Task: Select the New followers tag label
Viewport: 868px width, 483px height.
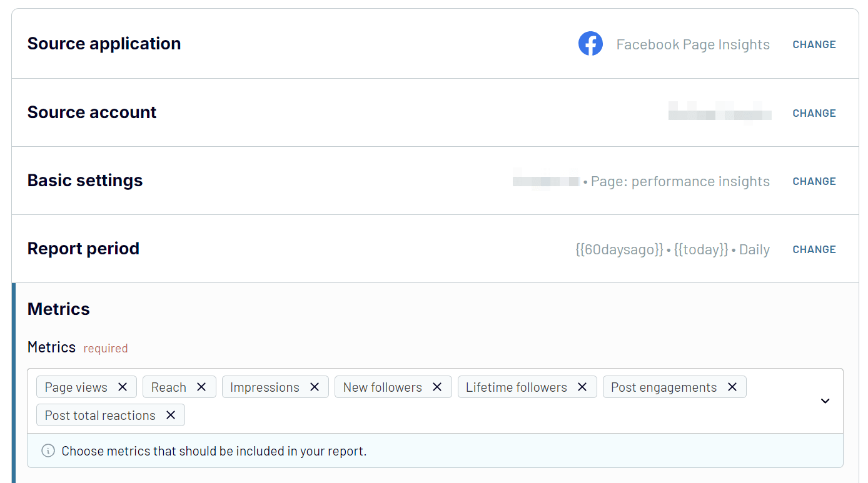Action: tap(383, 387)
